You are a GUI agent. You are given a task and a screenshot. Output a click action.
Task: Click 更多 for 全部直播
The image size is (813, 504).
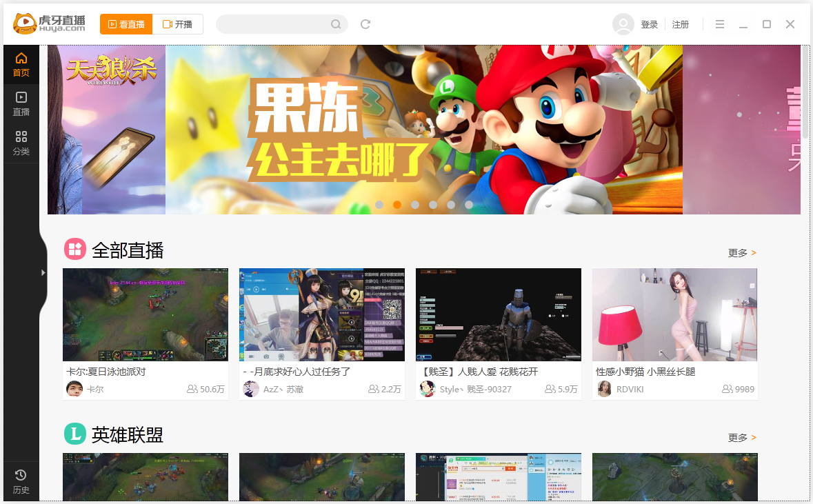(742, 253)
